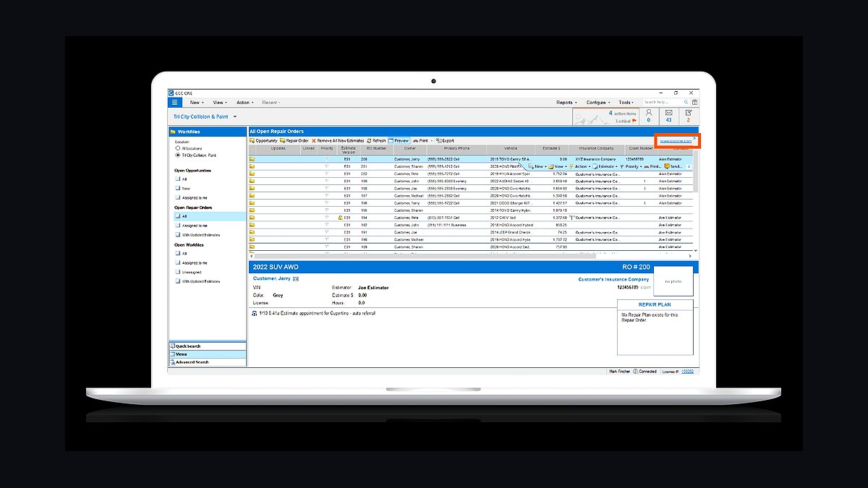This screenshot has height=488, width=868.
Task: Click lock icon on RO 194 row
Action: tap(340, 217)
